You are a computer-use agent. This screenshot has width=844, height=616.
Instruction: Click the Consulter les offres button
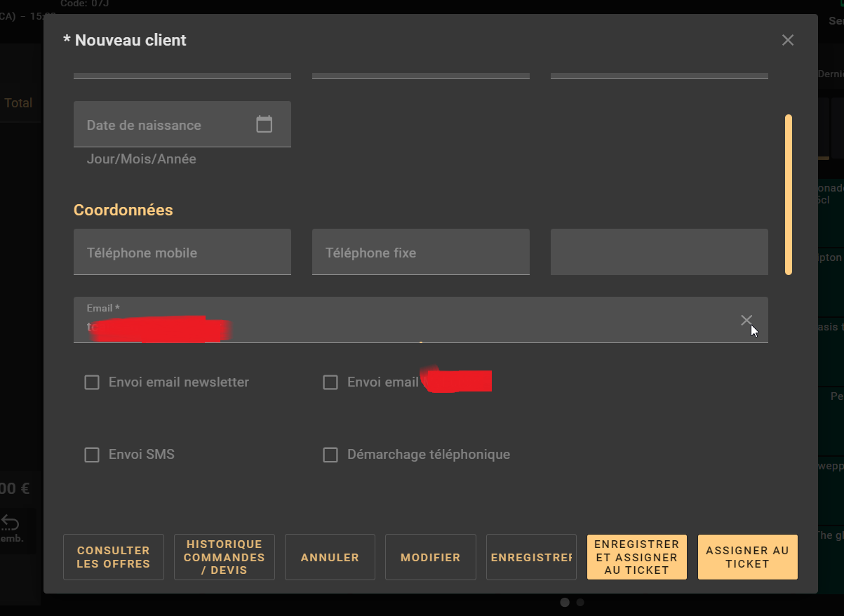[x=114, y=557]
